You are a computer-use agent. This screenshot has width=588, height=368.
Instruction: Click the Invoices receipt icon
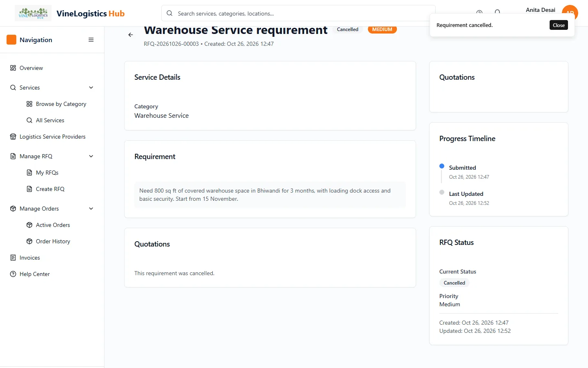click(x=13, y=258)
